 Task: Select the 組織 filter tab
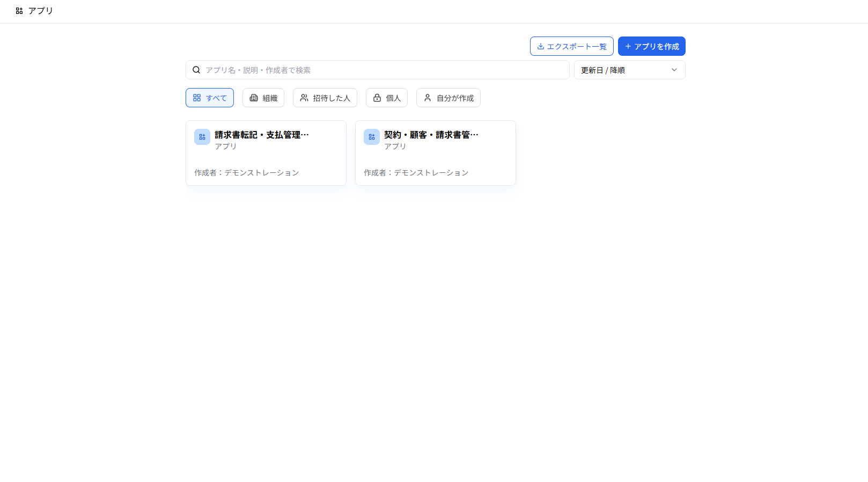pos(263,98)
